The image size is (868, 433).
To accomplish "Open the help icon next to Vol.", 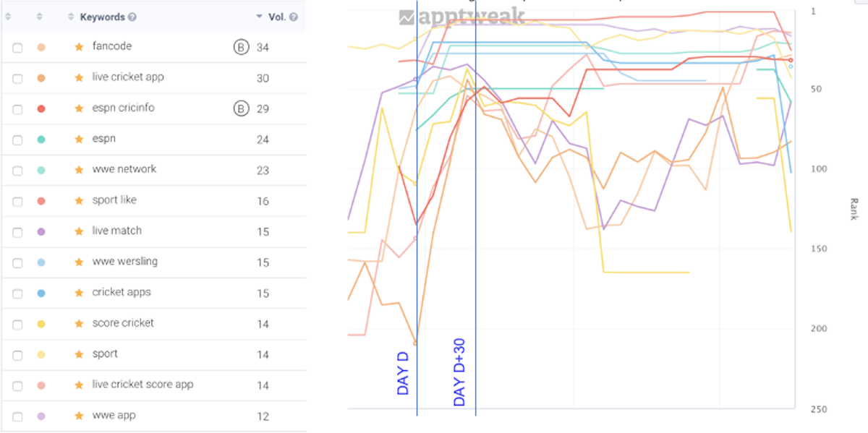I will pos(293,17).
